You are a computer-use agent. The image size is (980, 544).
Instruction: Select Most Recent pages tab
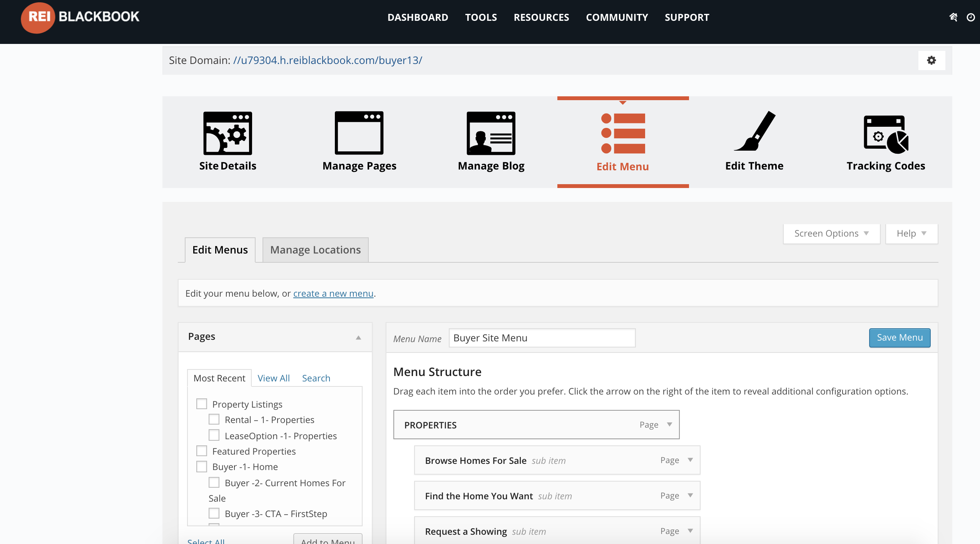coord(219,378)
